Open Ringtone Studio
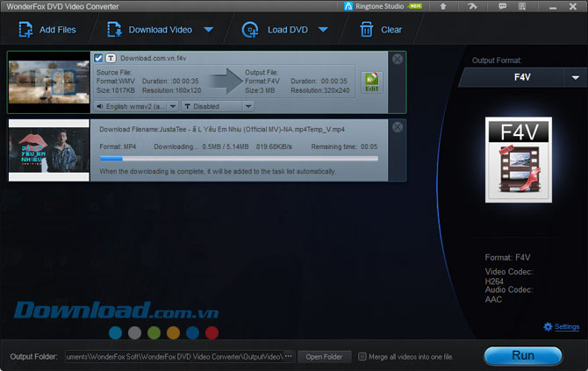588x371 pixels. click(x=383, y=6)
